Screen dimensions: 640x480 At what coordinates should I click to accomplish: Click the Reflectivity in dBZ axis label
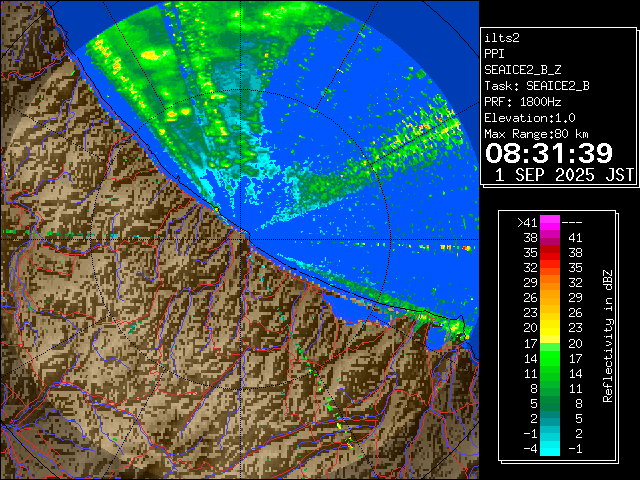pos(607,335)
